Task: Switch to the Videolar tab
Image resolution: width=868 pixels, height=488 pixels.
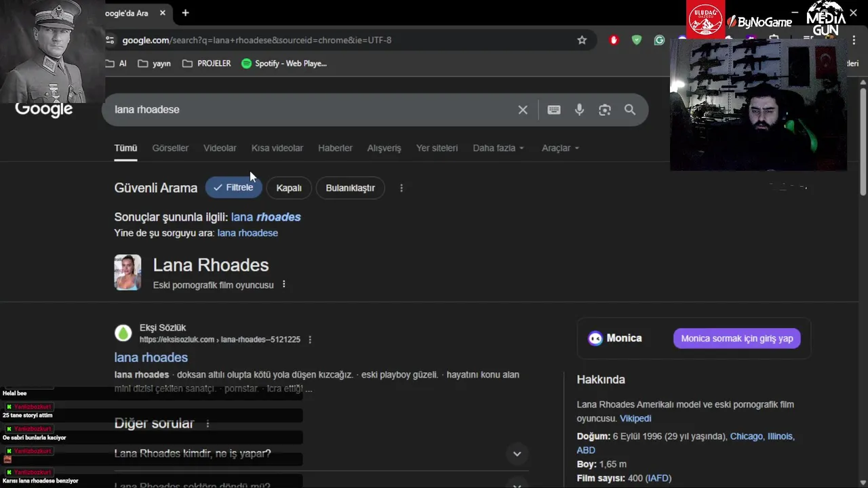Action: [x=220, y=148]
